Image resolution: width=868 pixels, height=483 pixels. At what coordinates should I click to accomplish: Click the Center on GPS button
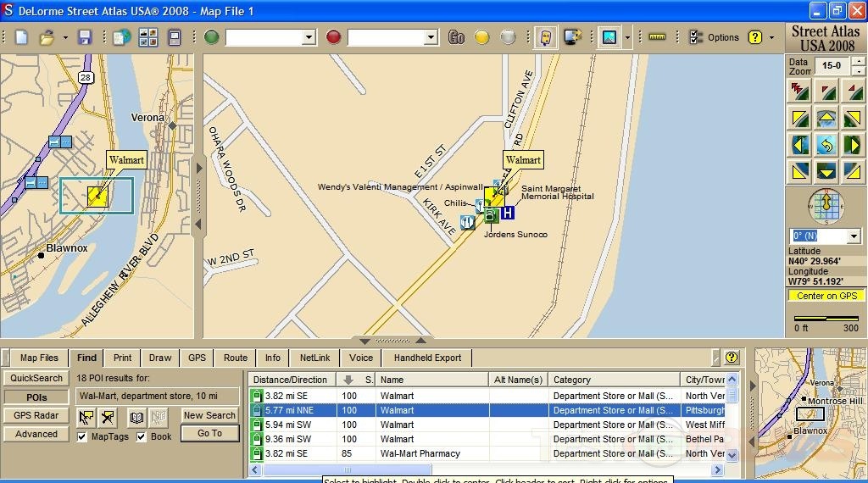click(x=826, y=296)
